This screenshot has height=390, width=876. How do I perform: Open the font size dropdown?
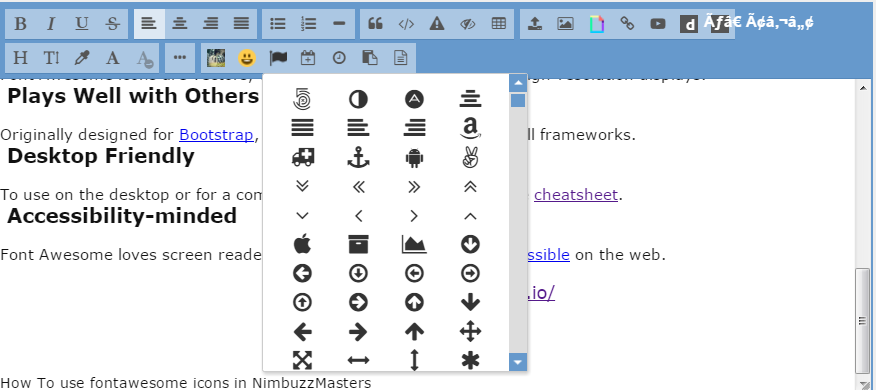(51, 58)
